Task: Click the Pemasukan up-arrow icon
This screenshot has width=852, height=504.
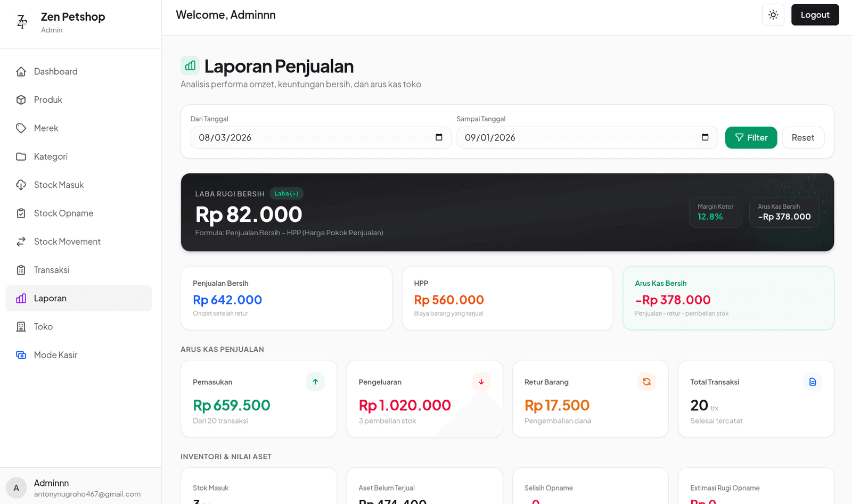Action: [x=315, y=382]
